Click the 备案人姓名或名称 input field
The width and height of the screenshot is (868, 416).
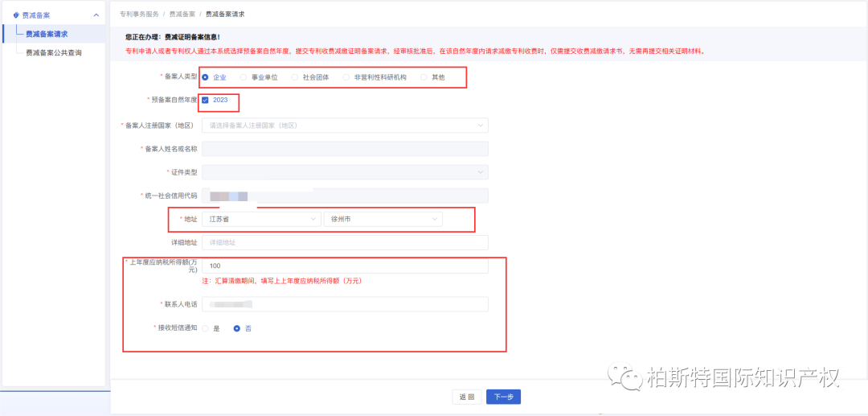345,149
